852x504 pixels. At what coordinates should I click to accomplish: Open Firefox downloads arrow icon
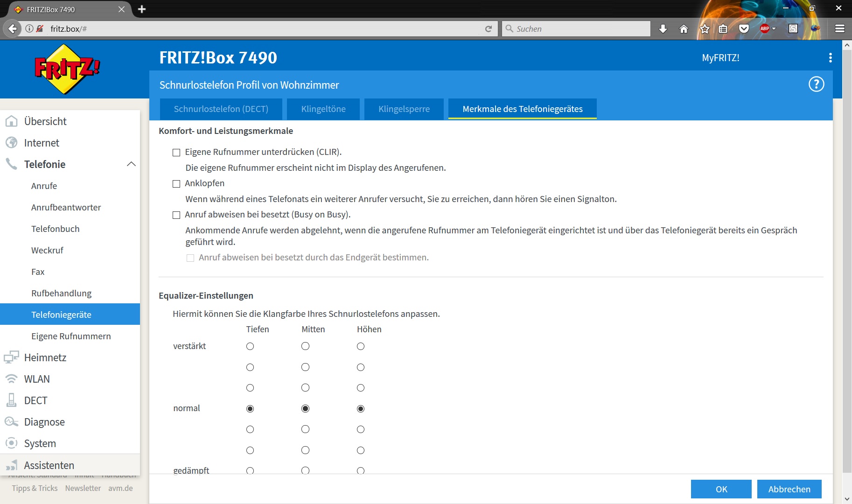(x=663, y=29)
